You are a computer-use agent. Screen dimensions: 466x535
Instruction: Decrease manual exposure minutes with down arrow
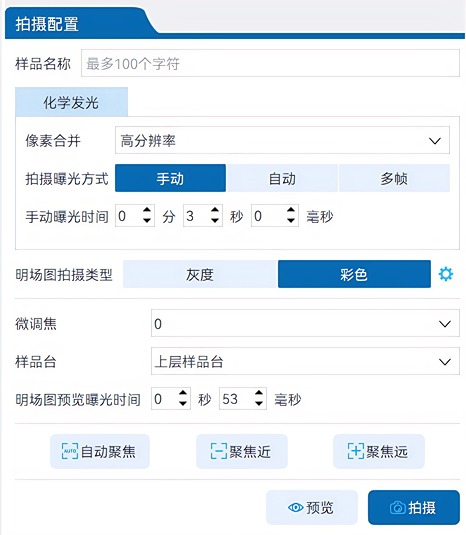147,221
